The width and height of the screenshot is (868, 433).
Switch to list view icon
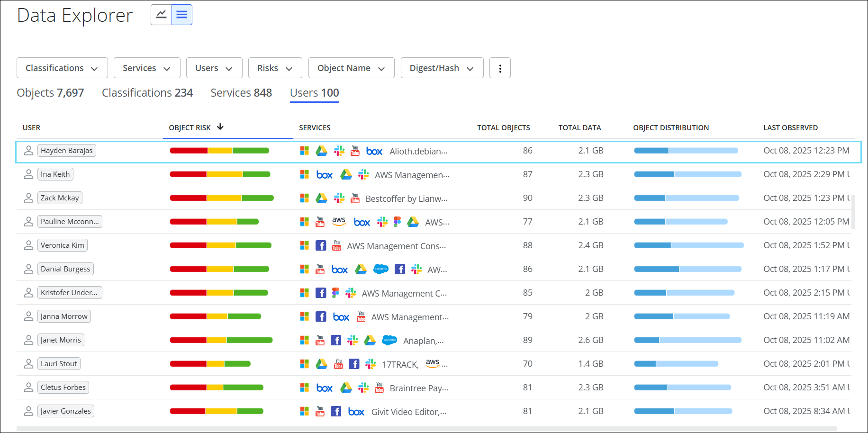pos(181,15)
